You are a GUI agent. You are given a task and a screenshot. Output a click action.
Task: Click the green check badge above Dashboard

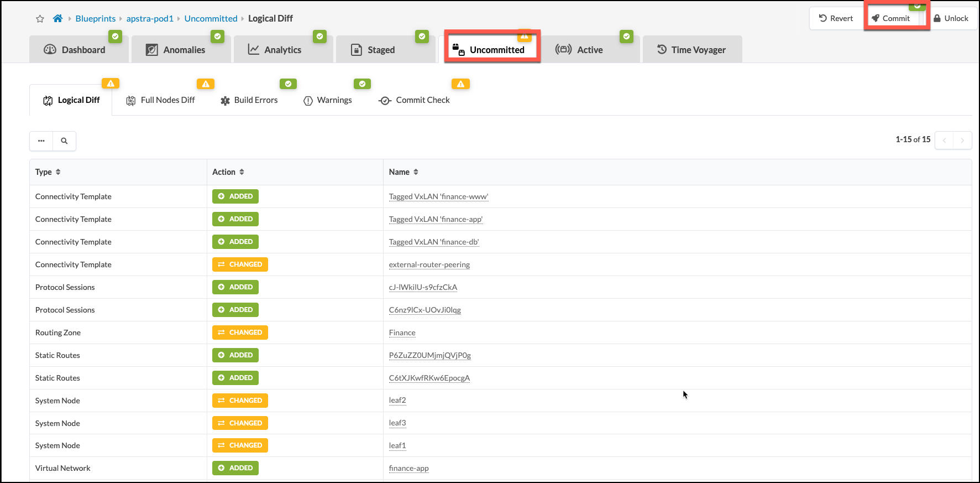point(115,37)
